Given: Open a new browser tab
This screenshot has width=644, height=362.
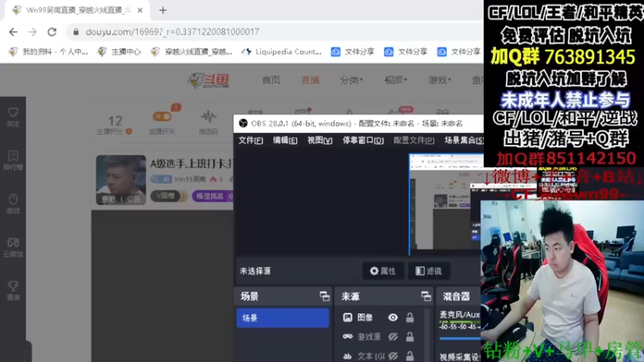Looking at the screenshot, I should tap(163, 10).
